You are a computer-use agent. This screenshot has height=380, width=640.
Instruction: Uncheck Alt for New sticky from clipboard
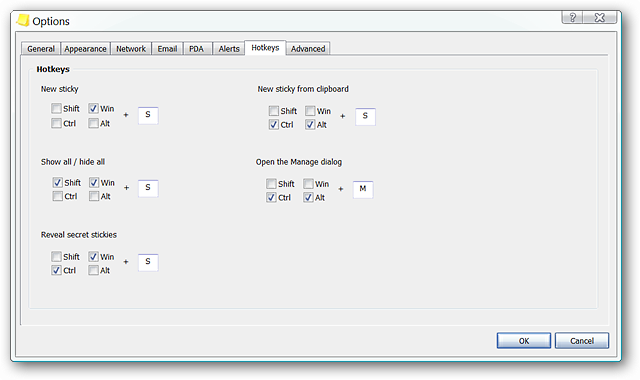(310, 124)
